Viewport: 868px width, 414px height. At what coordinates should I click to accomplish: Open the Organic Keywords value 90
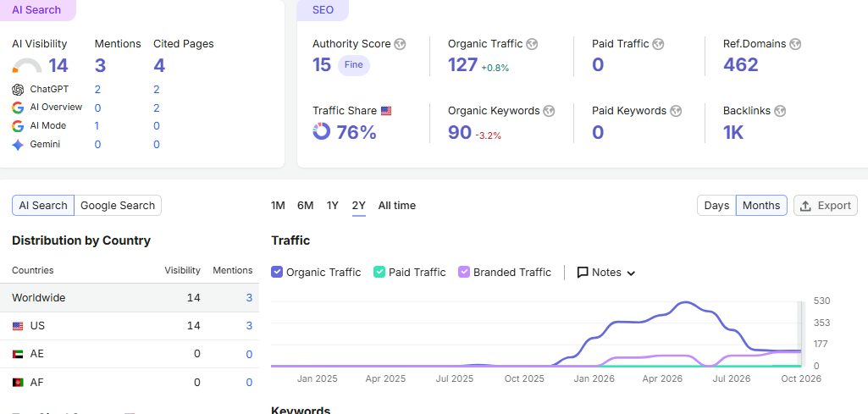tap(460, 132)
